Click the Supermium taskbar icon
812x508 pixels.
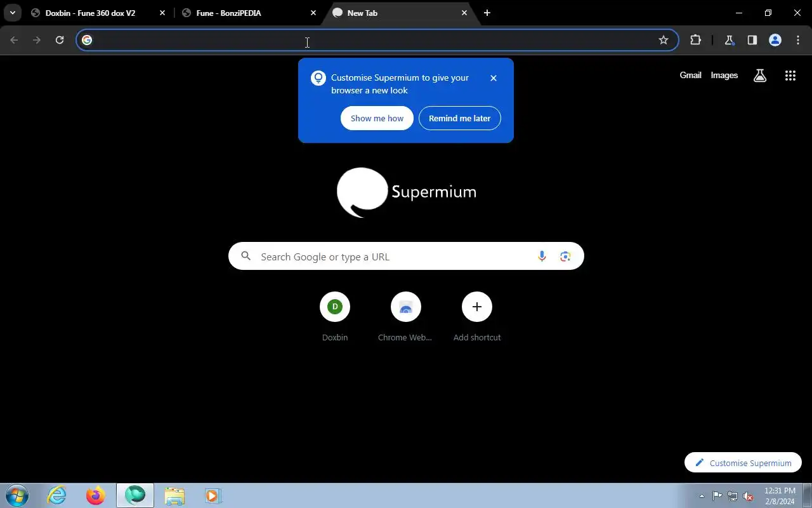click(x=135, y=495)
